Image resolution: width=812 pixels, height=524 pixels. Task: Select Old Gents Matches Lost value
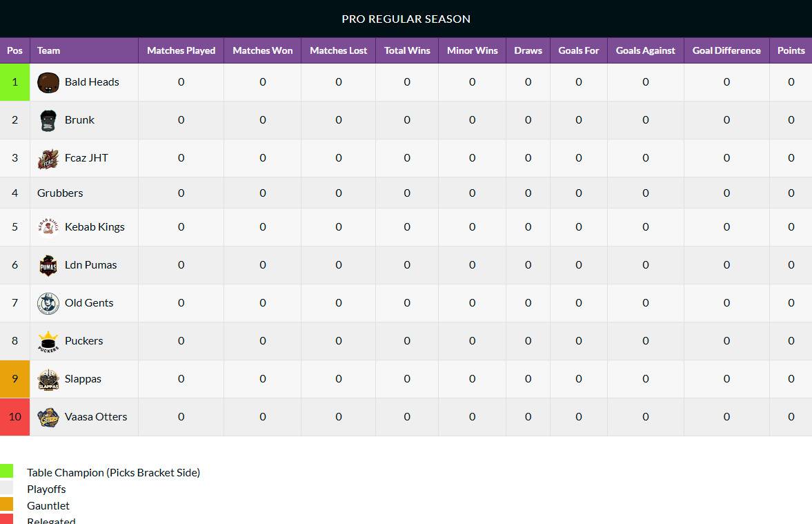[x=338, y=302]
